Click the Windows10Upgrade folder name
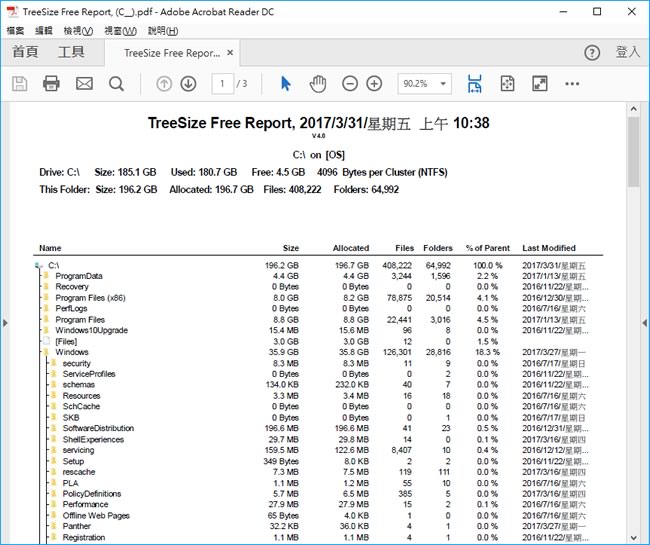Viewport: 650px width, 545px height. click(92, 330)
